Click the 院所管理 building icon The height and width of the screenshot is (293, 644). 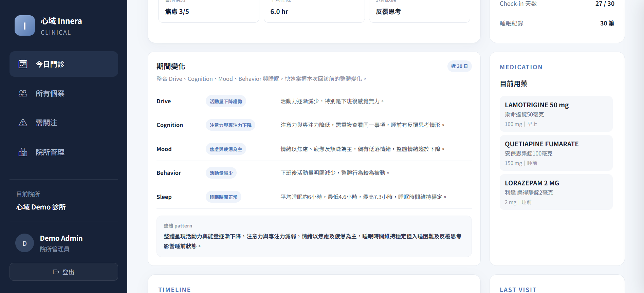pyautogui.click(x=23, y=152)
